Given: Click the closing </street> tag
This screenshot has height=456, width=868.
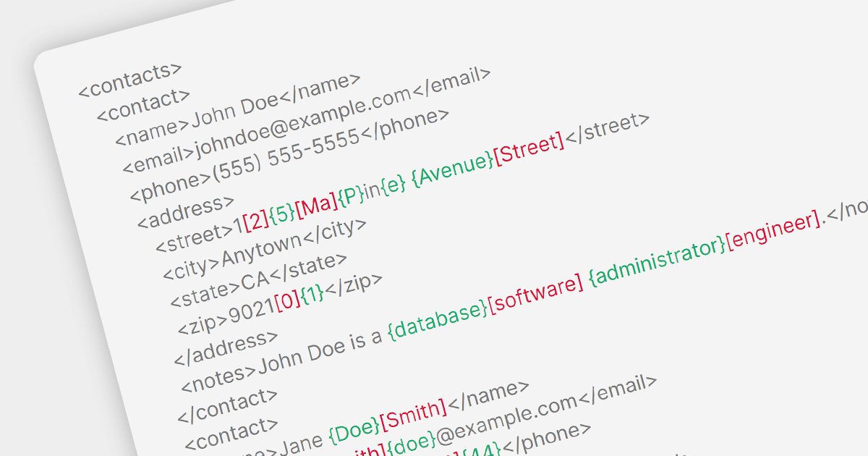Looking at the screenshot, I should click(608, 129).
